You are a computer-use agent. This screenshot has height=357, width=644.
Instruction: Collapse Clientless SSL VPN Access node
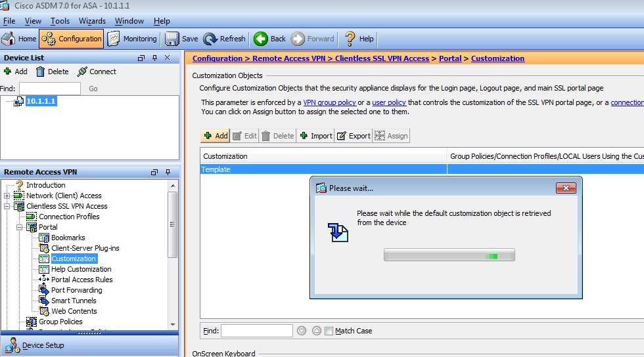7,207
